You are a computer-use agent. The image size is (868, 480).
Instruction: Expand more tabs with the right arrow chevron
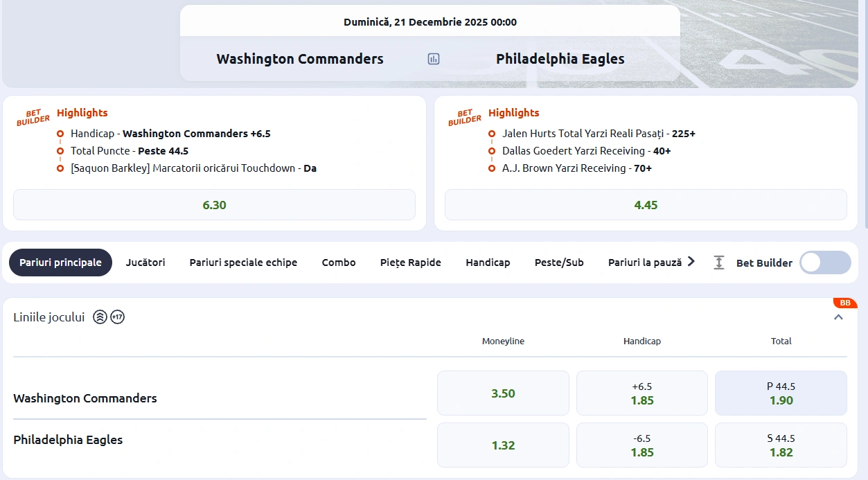(x=691, y=262)
